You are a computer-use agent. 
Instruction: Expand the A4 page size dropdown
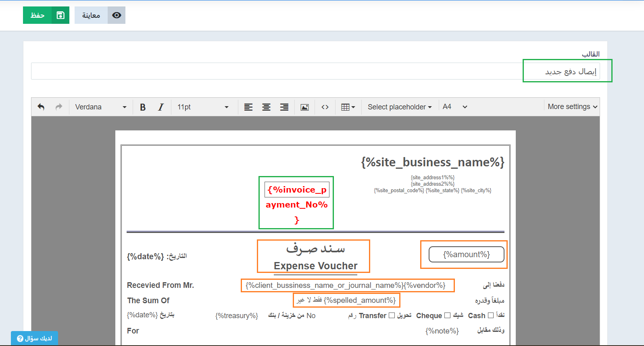pos(455,107)
